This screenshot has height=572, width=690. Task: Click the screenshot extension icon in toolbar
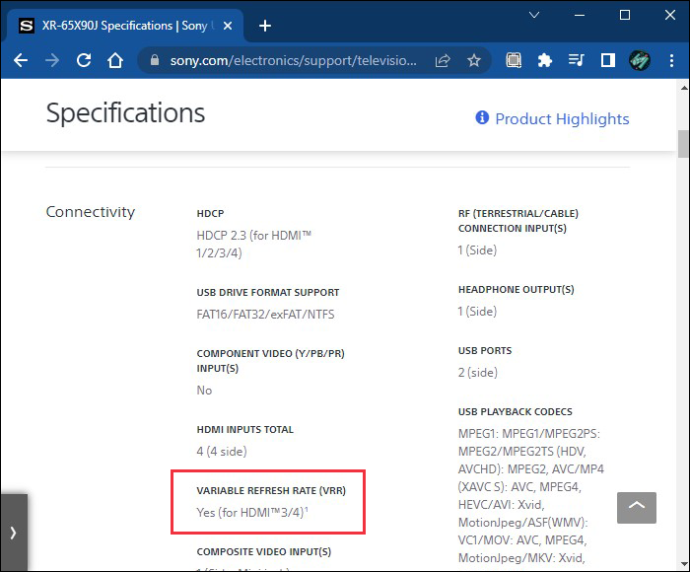click(513, 60)
